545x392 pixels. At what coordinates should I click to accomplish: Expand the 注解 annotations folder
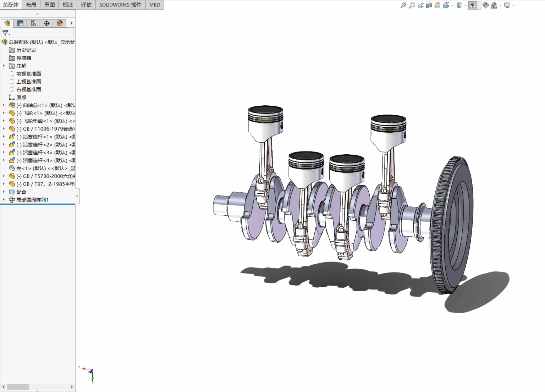(4, 66)
